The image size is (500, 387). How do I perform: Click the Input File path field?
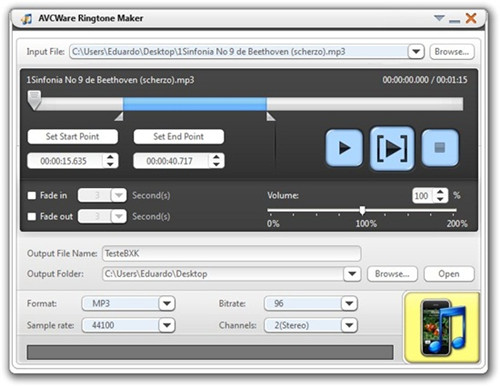(239, 52)
